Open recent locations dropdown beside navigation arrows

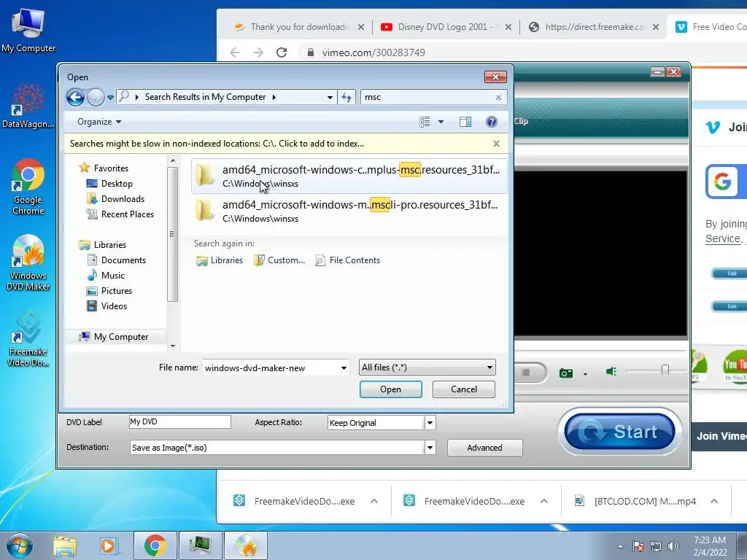click(x=111, y=97)
